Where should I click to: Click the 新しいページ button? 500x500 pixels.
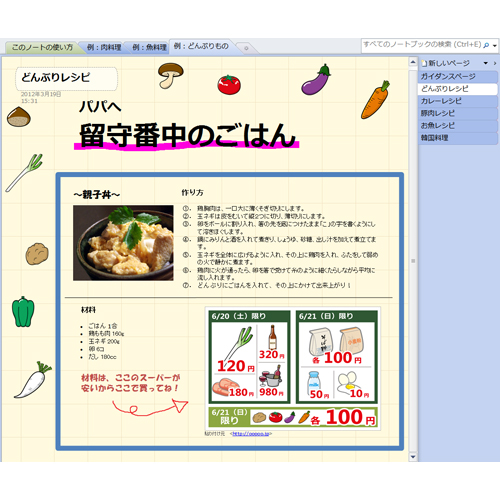click(x=446, y=63)
